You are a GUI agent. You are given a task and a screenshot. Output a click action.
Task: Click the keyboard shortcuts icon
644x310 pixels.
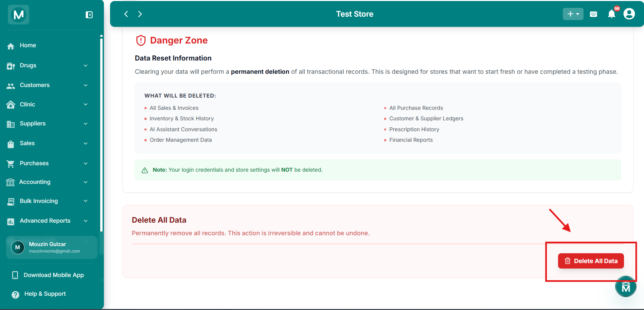(x=593, y=14)
